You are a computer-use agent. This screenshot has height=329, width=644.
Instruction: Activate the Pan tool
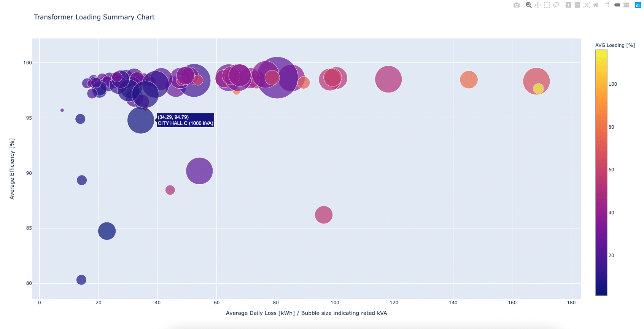tap(538, 5)
